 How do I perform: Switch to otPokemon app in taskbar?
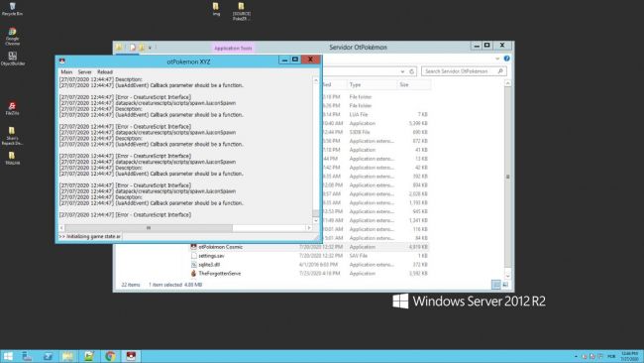[131, 356]
